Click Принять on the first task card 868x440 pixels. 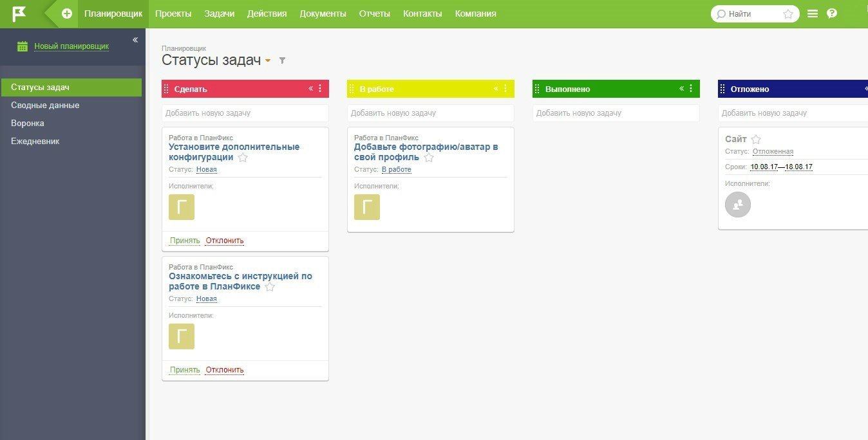point(185,241)
